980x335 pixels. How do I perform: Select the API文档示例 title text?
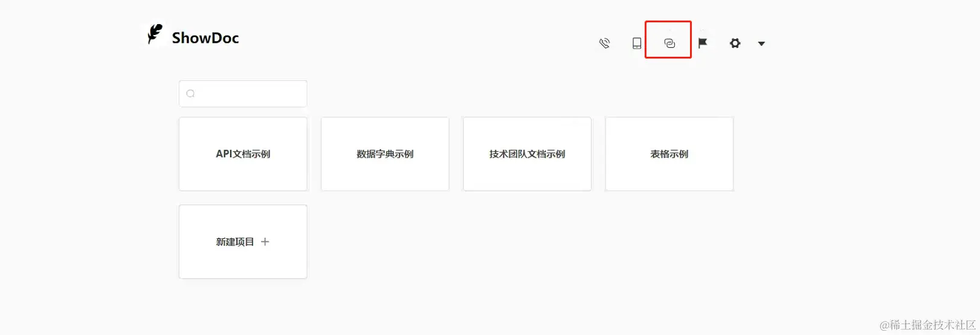tap(243, 154)
